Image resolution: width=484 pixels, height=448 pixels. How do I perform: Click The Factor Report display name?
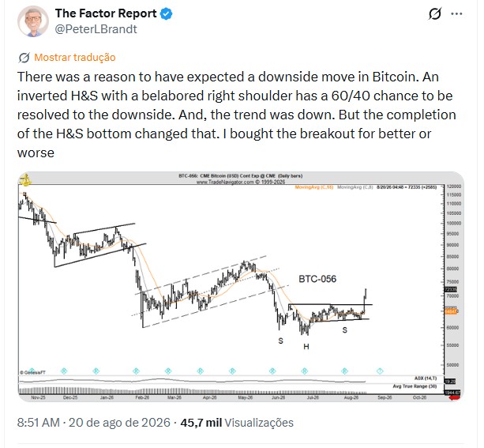[x=106, y=13]
